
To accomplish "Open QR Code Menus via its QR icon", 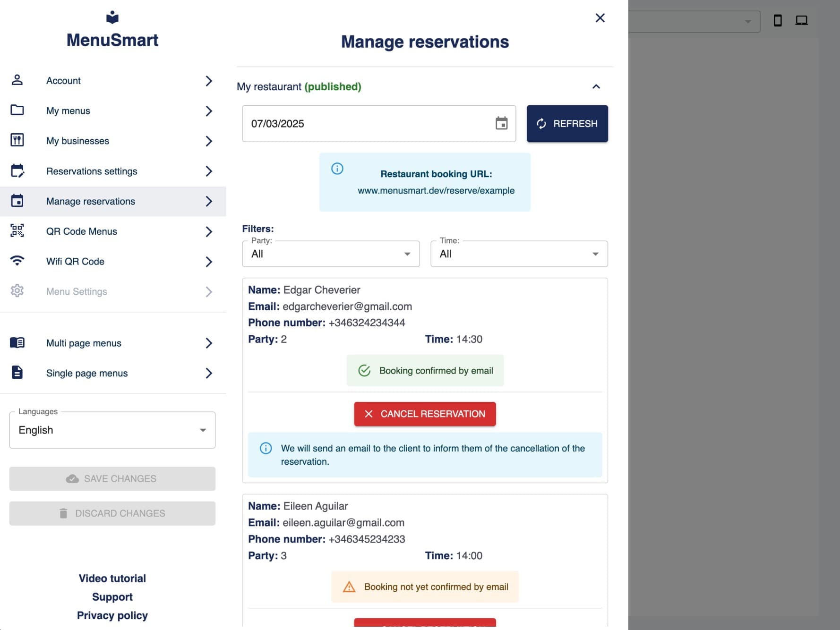I will 17,231.
